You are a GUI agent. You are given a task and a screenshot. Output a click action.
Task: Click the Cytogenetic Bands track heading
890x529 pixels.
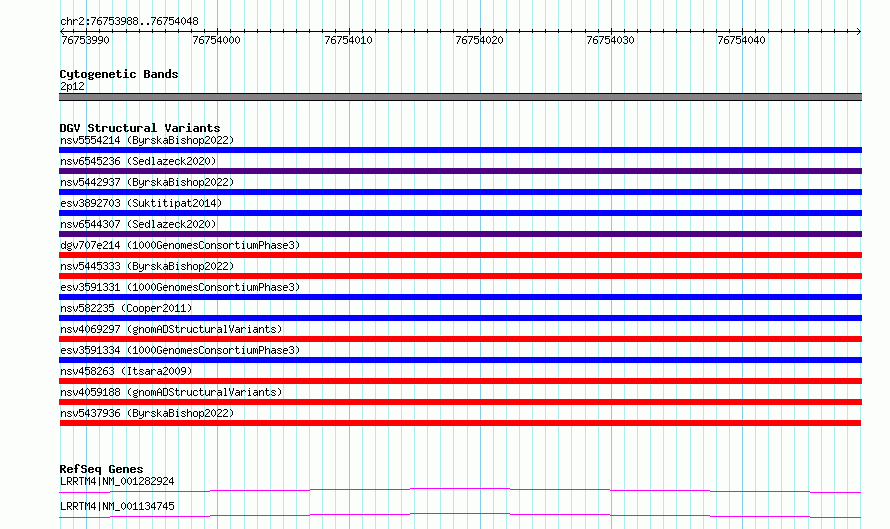(119, 74)
